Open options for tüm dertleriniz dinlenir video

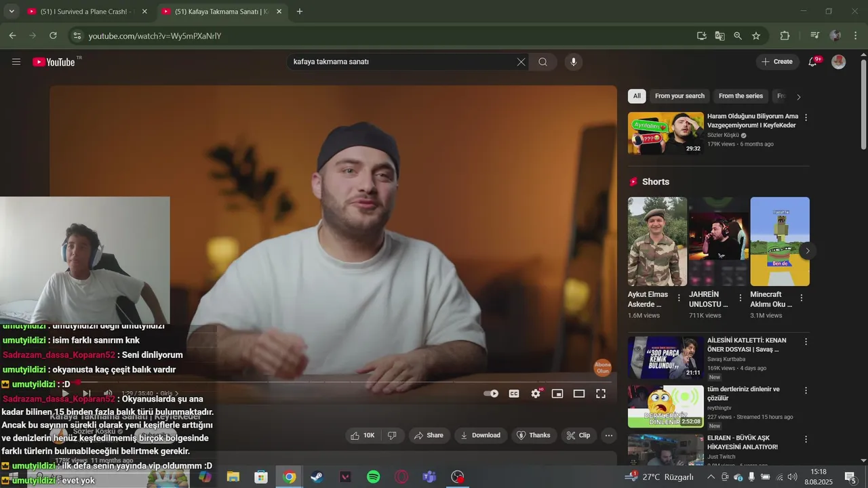(x=806, y=390)
